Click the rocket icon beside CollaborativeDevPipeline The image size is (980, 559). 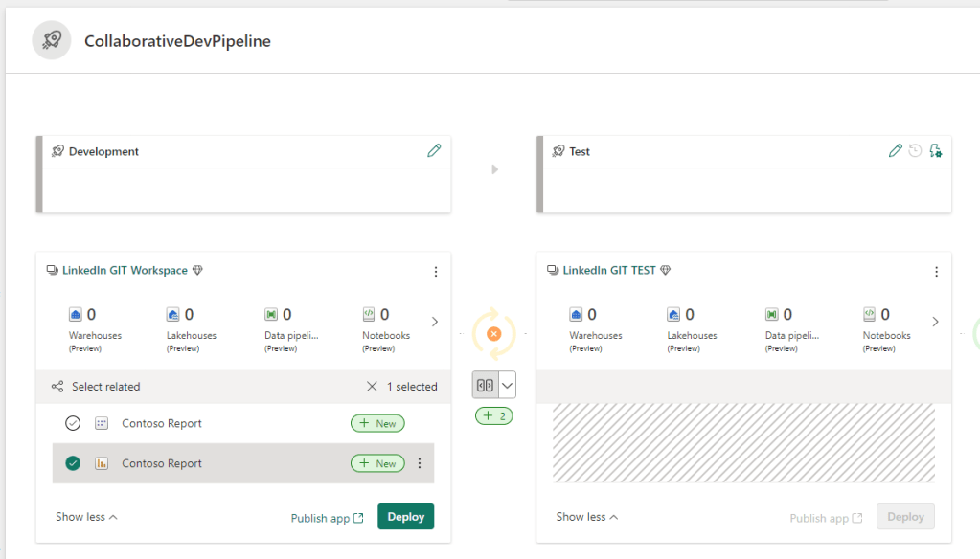(51, 39)
